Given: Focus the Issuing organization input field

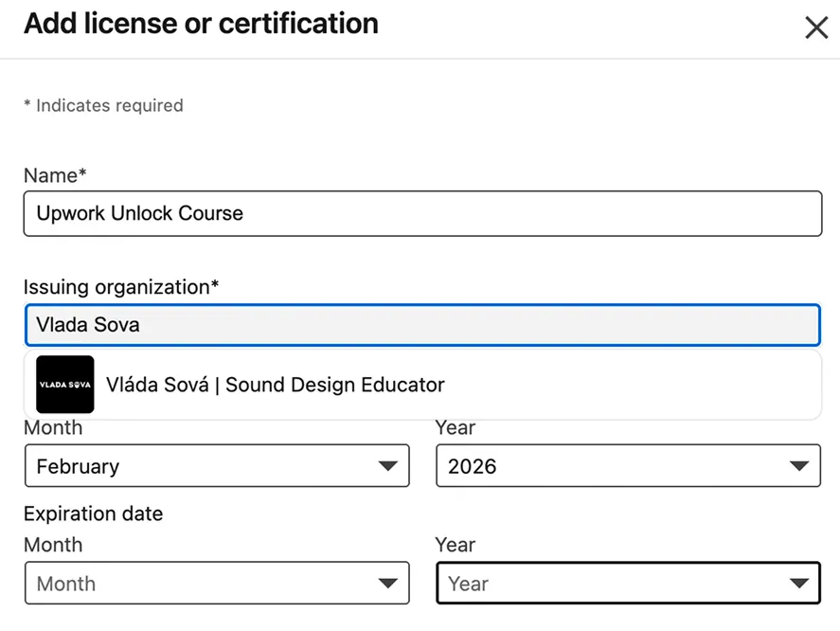Looking at the screenshot, I should coord(422,325).
